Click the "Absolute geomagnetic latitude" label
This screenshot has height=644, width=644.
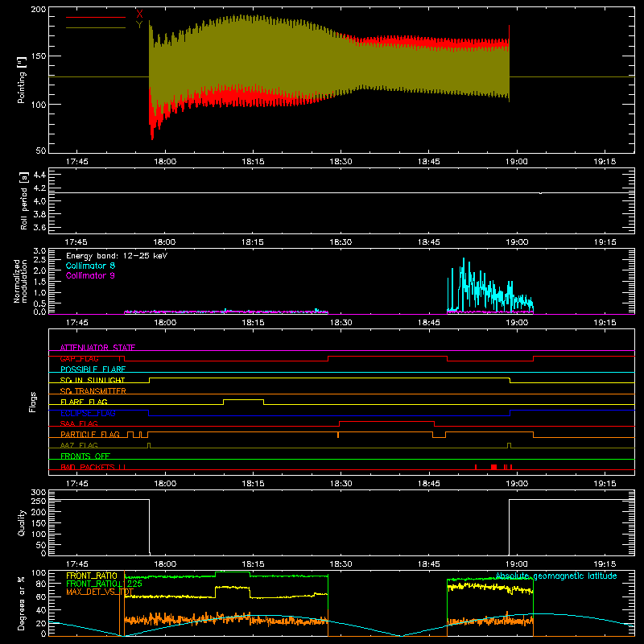click(556, 576)
